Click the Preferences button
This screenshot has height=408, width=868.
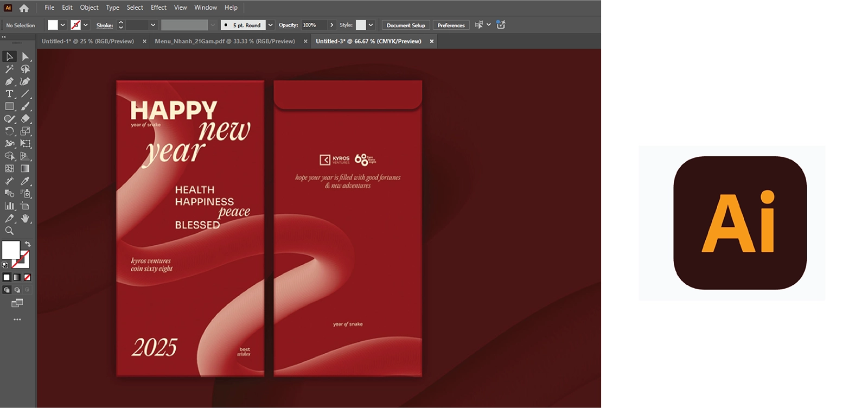[x=451, y=25]
